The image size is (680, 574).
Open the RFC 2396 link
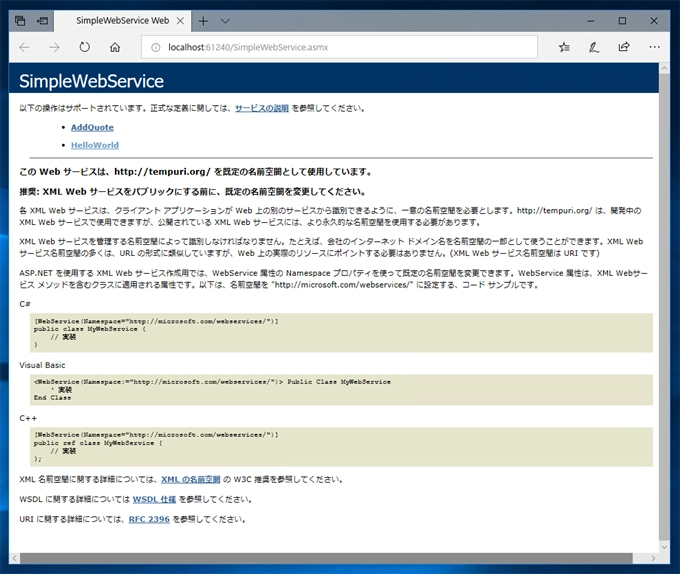pos(149,519)
